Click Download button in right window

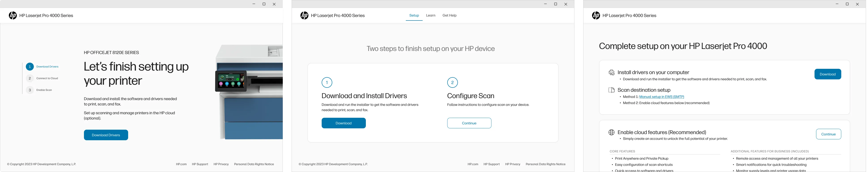828,74
